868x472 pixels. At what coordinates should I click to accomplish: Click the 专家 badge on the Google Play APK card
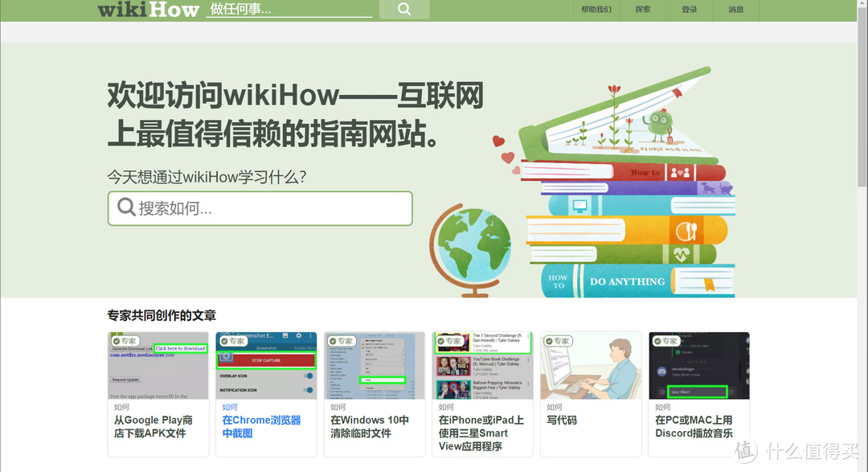pyautogui.click(x=125, y=341)
